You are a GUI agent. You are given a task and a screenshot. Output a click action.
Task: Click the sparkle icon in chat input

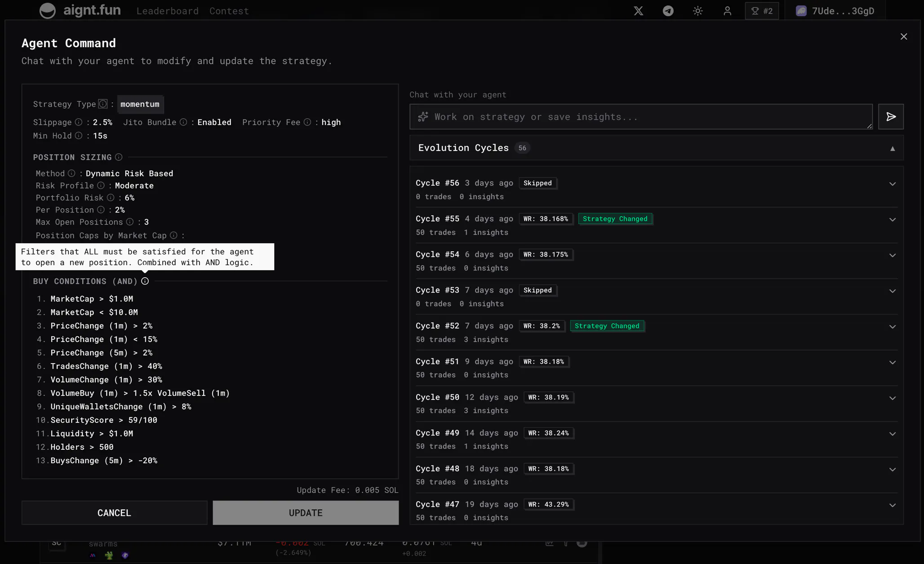(x=423, y=117)
